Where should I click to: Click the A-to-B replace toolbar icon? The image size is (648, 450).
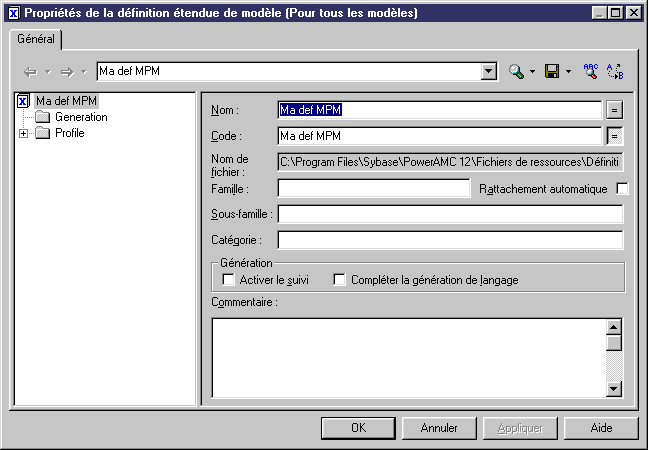coord(615,71)
